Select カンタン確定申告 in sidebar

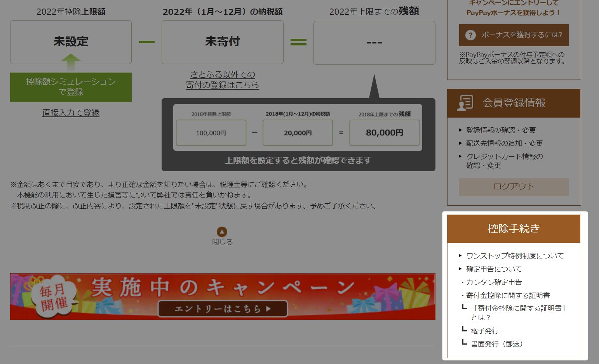point(494,282)
